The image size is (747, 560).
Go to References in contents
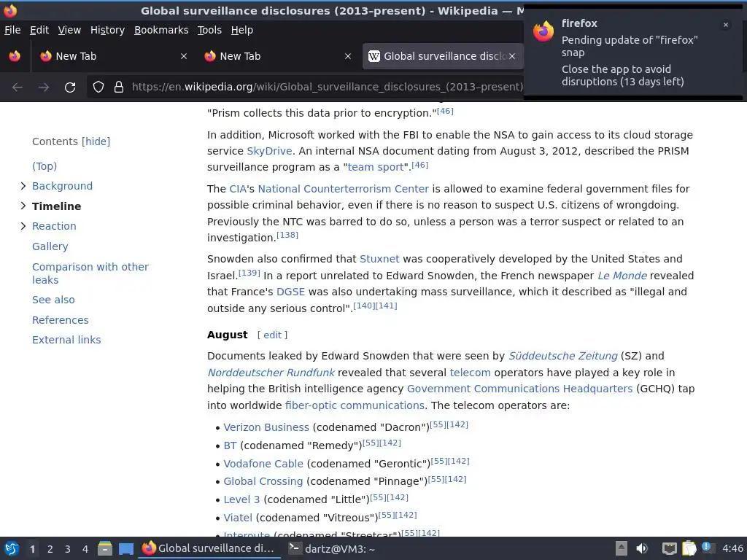tap(60, 320)
